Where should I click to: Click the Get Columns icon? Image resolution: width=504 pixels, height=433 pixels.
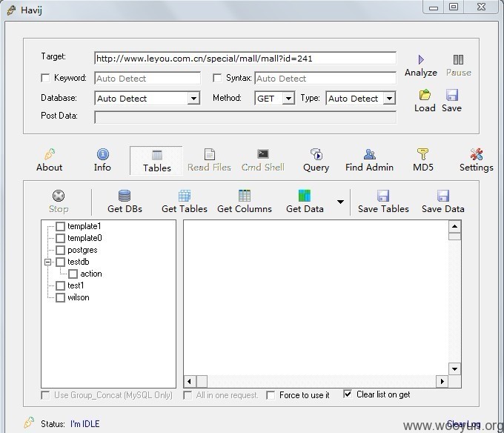[x=245, y=196]
